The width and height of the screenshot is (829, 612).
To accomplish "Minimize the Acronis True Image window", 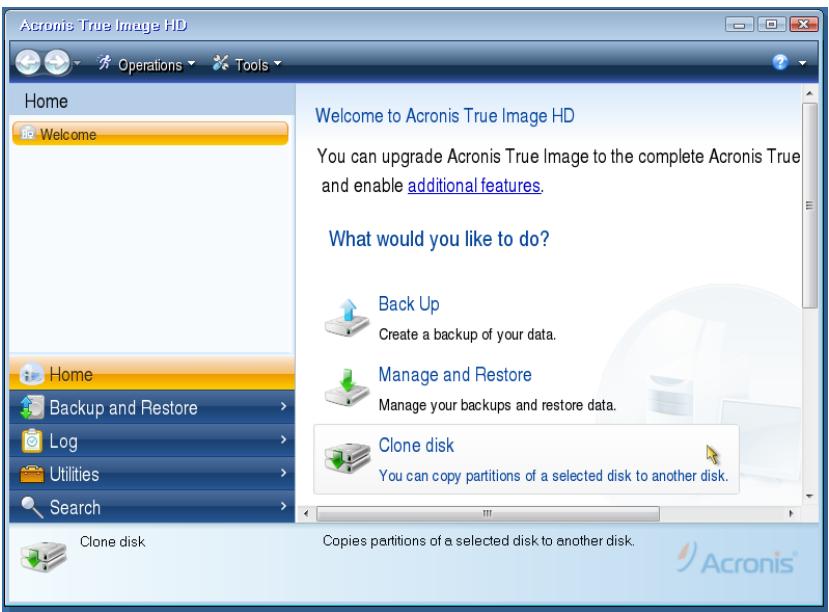I will [x=739, y=24].
